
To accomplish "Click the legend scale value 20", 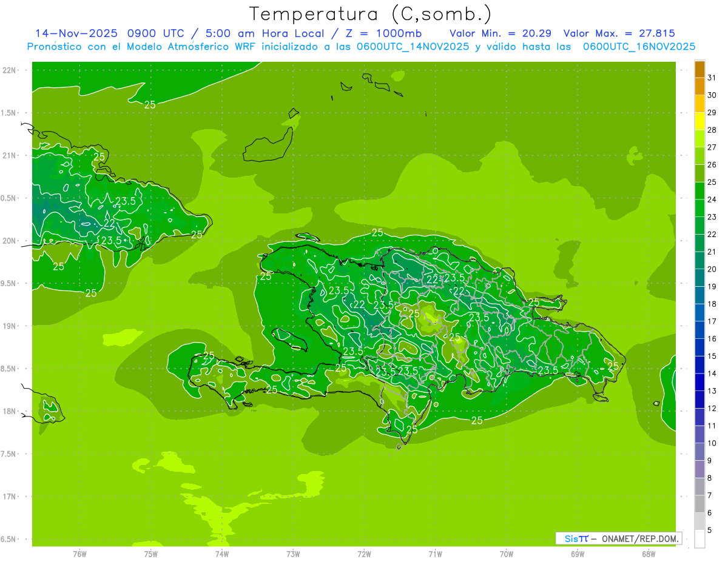I will click(x=712, y=269).
